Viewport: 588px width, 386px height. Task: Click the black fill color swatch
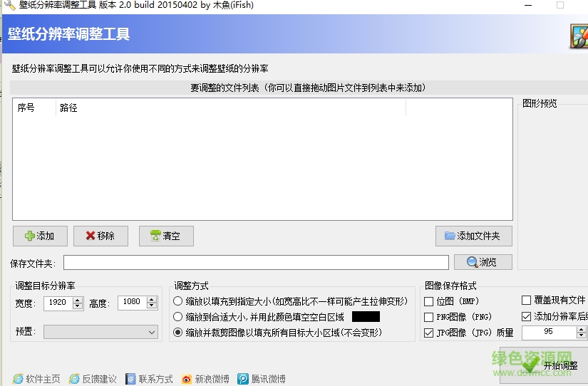click(x=366, y=317)
